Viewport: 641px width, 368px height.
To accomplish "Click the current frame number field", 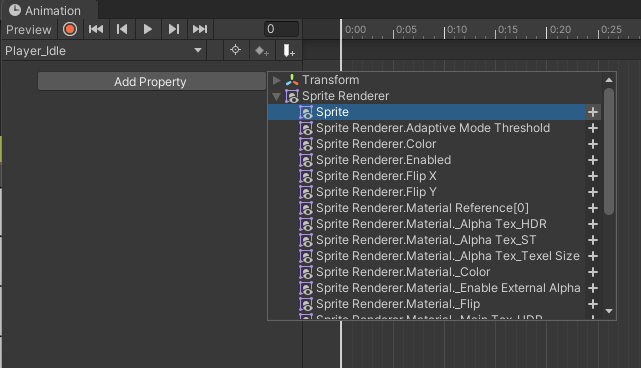I will tap(281, 29).
